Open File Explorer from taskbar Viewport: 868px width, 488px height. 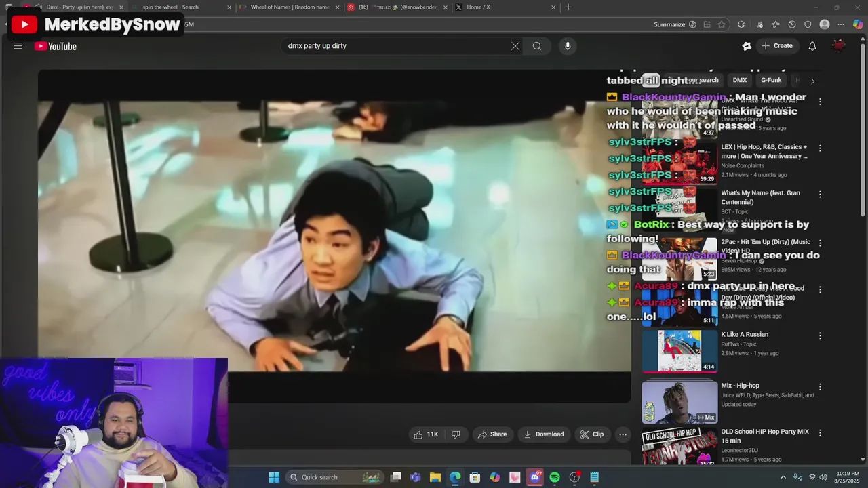coord(435,477)
